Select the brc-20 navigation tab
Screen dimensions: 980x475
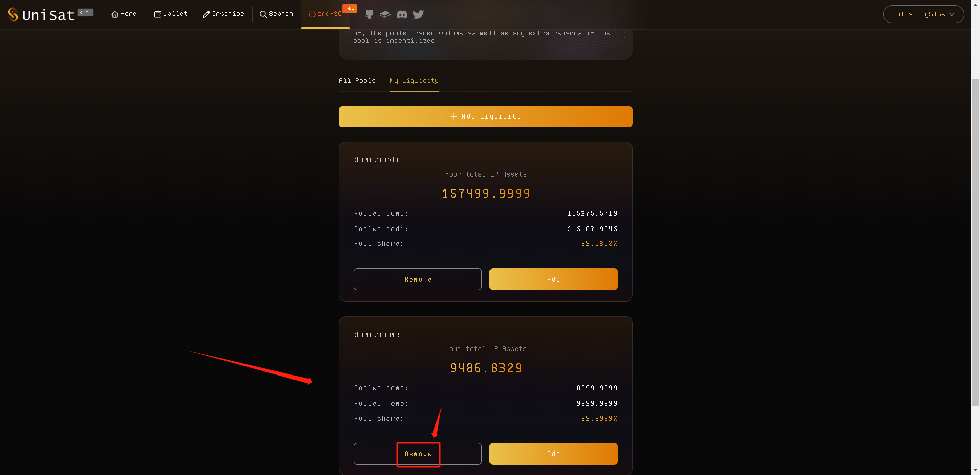[x=325, y=14]
